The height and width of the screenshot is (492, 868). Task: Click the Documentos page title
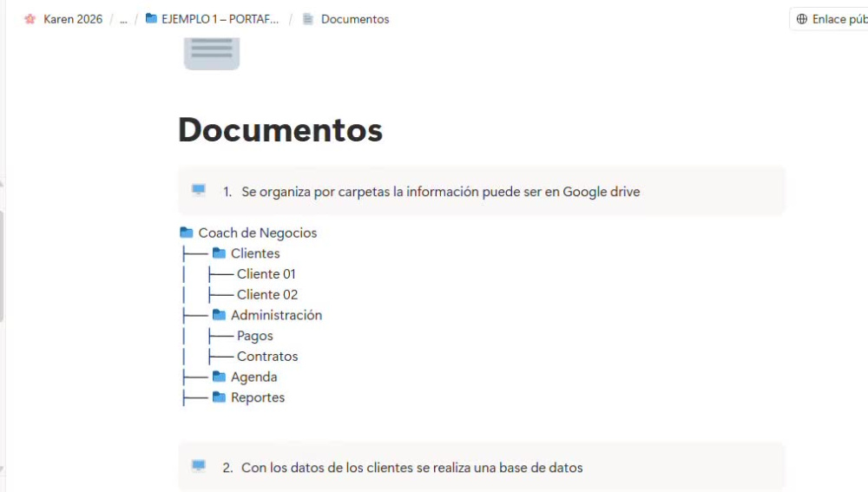coord(280,130)
